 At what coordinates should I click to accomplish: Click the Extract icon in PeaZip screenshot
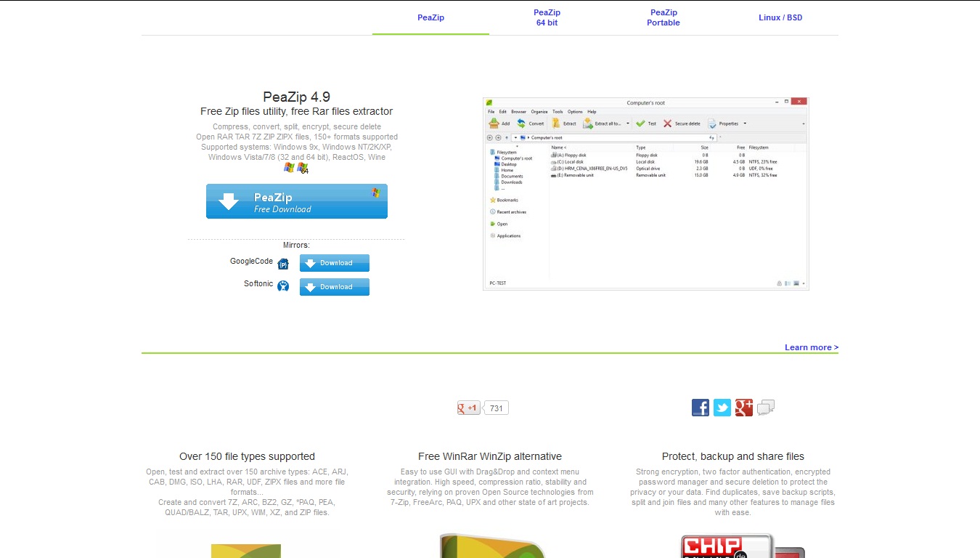(x=555, y=124)
